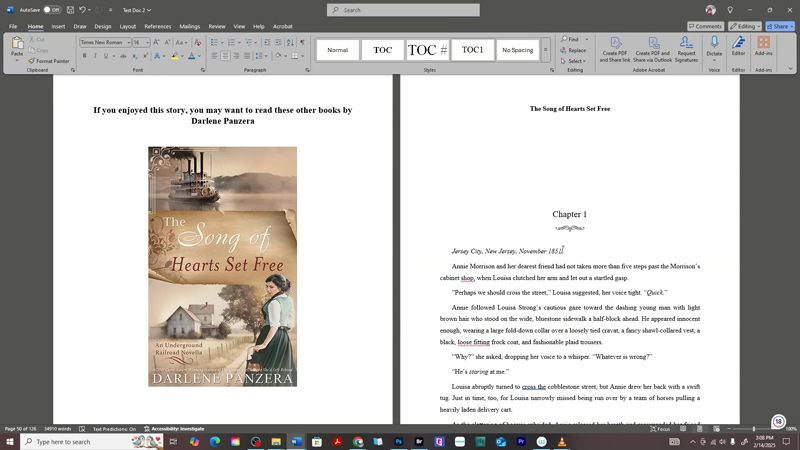Select the TOC1 style

[x=472, y=50]
